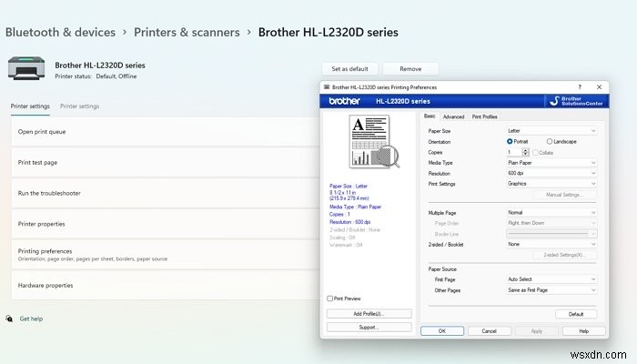Open the Other Pages paper source dropdown
The image size is (637, 364).
551,290
